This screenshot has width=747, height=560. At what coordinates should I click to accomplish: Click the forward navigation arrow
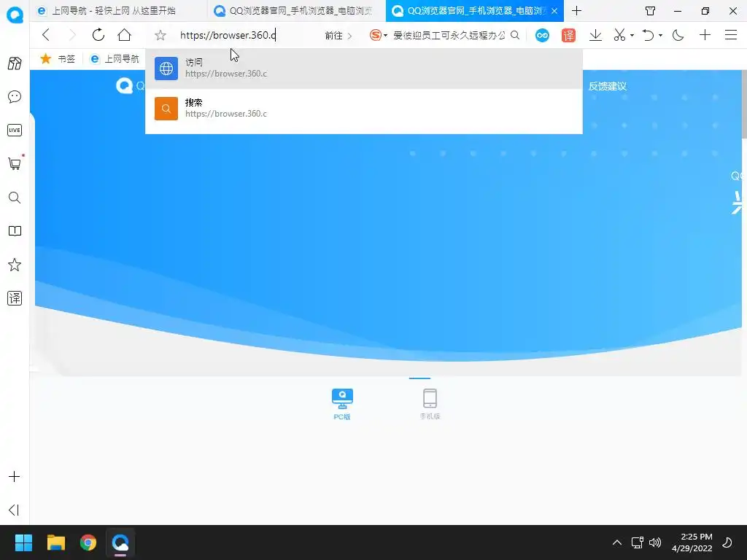coord(72,35)
